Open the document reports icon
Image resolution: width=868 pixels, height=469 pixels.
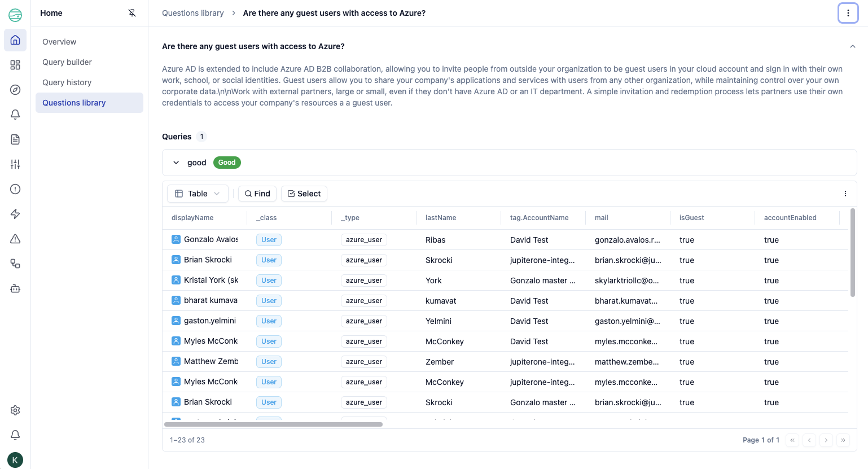(15, 139)
